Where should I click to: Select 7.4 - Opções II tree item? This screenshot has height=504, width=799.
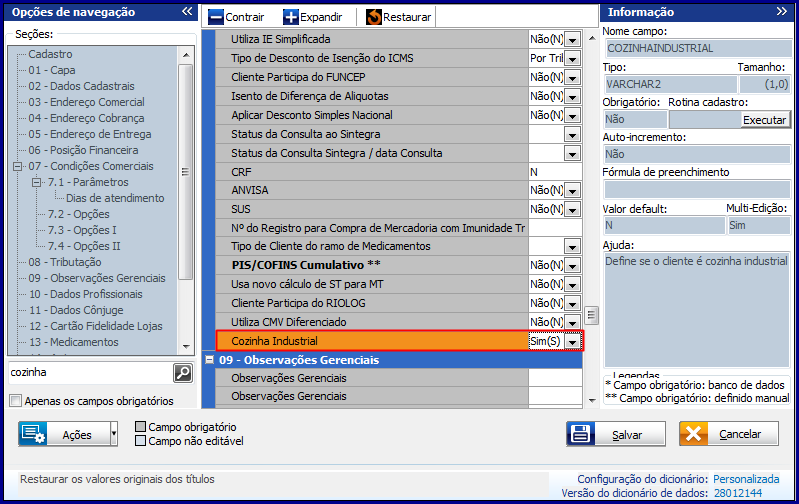(x=84, y=246)
